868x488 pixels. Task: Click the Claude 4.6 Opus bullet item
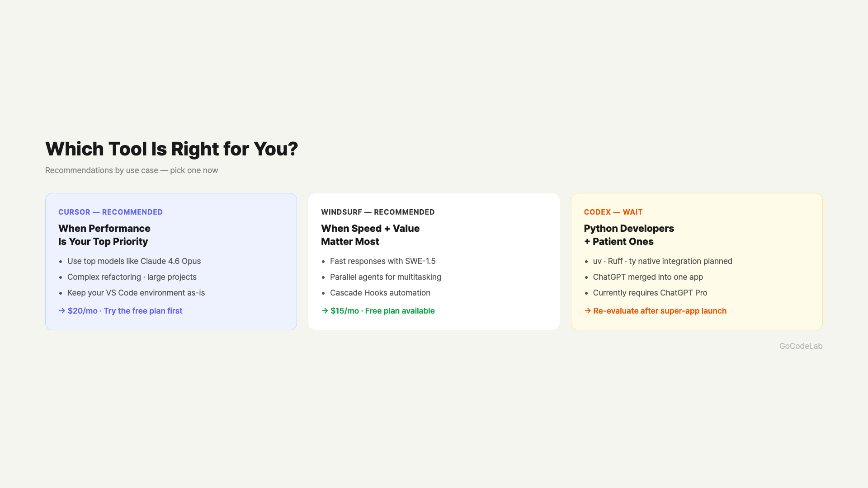(x=134, y=261)
